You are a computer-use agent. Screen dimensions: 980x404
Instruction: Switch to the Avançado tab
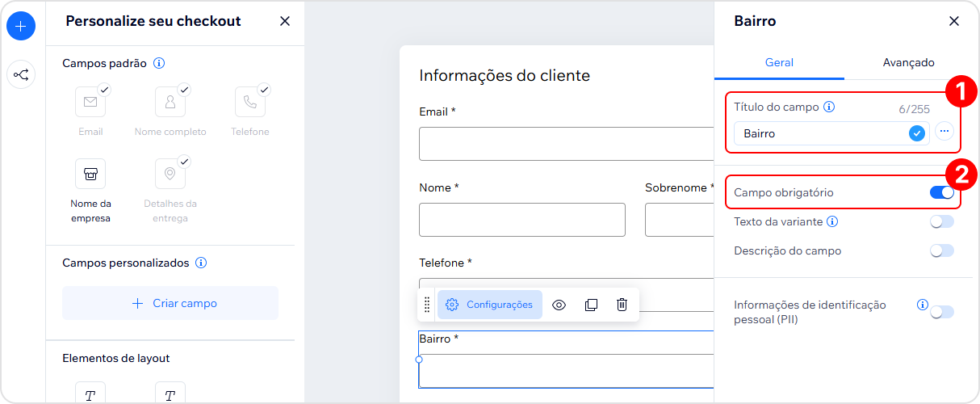coord(908,62)
